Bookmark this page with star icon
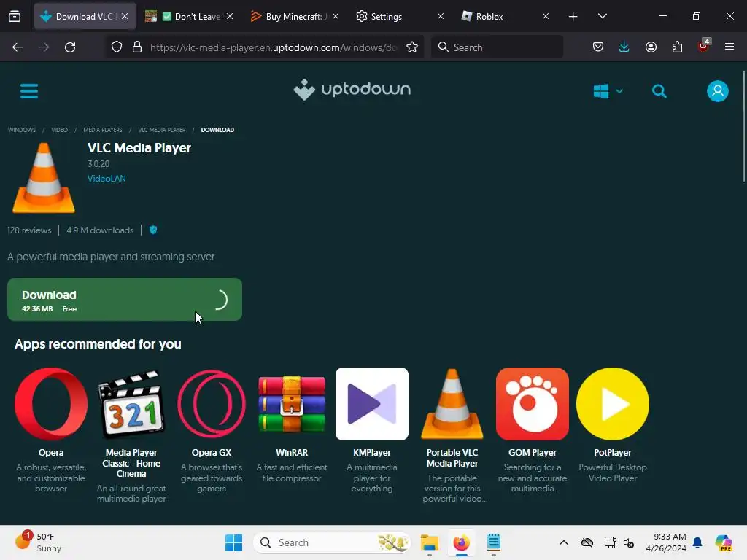Image resolution: width=747 pixels, height=560 pixels. click(412, 47)
